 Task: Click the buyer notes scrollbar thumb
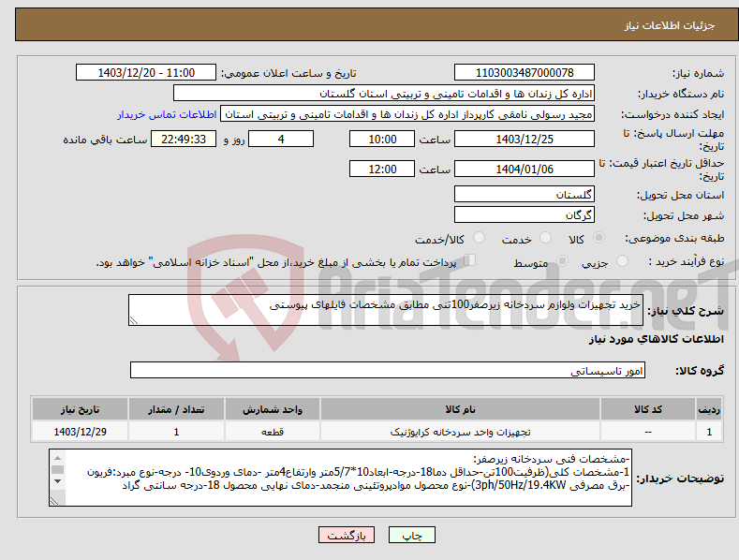[x=57, y=469]
